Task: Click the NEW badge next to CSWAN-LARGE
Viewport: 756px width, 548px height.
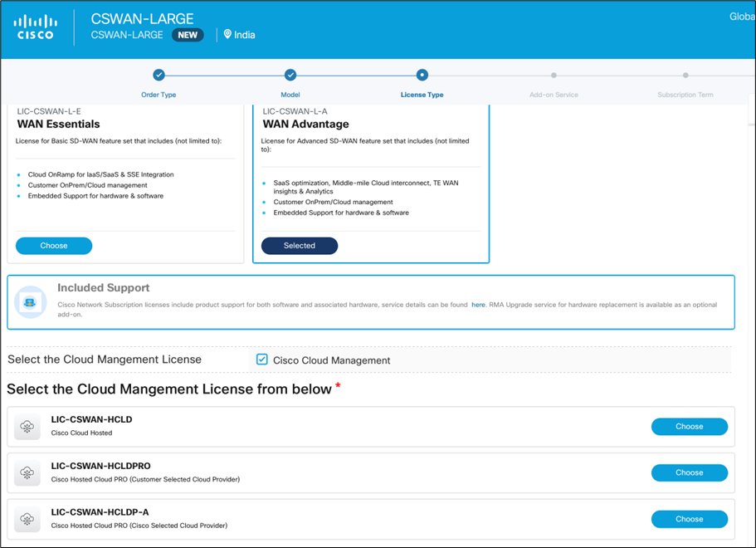Action: 188,35
